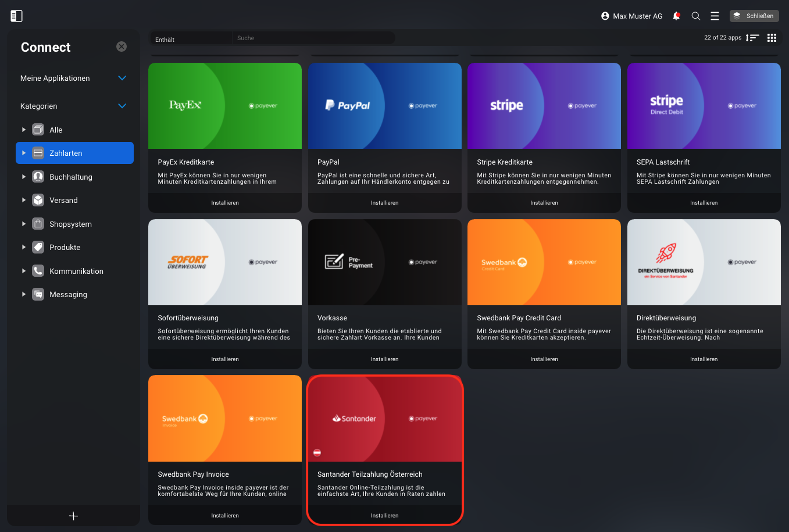Toggle the sidebar panel icon
Image resolution: width=789 pixels, height=532 pixels.
tap(16, 16)
